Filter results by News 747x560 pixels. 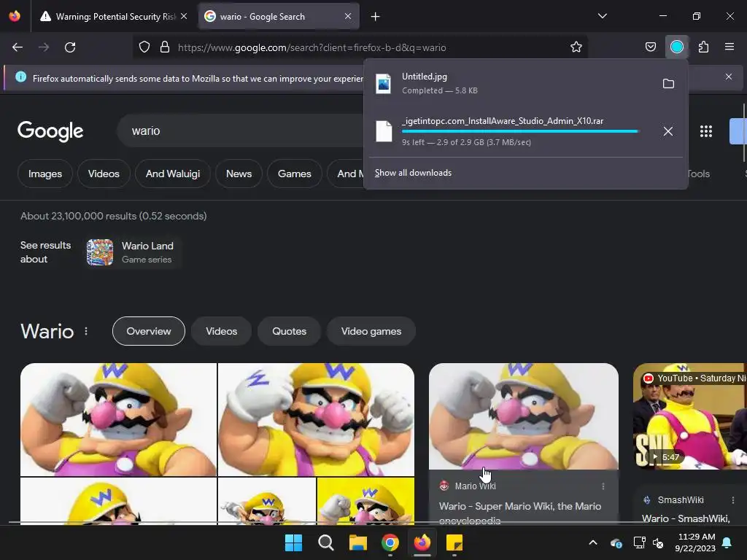[x=239, y=174]
